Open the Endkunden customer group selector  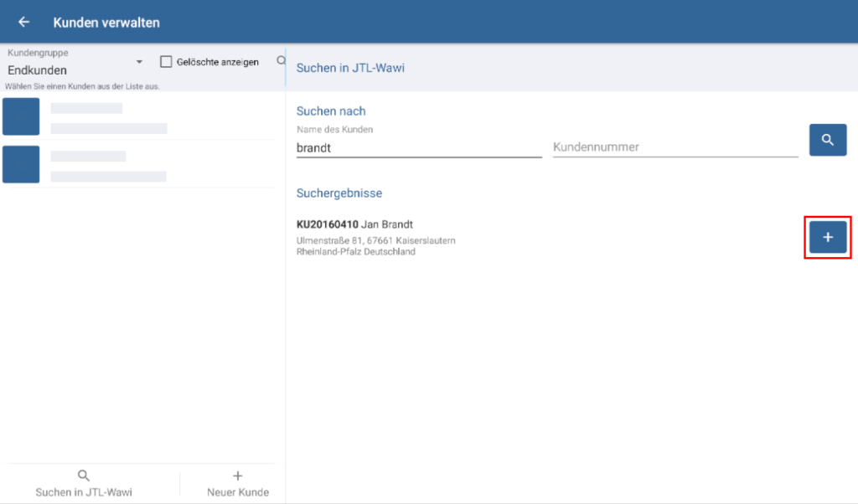(67, 70)
